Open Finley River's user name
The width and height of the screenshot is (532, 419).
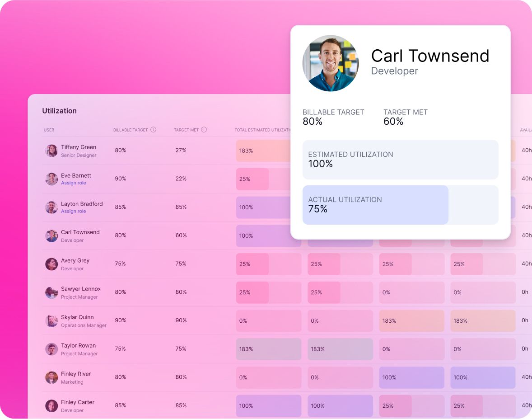[x=76, y=374]
